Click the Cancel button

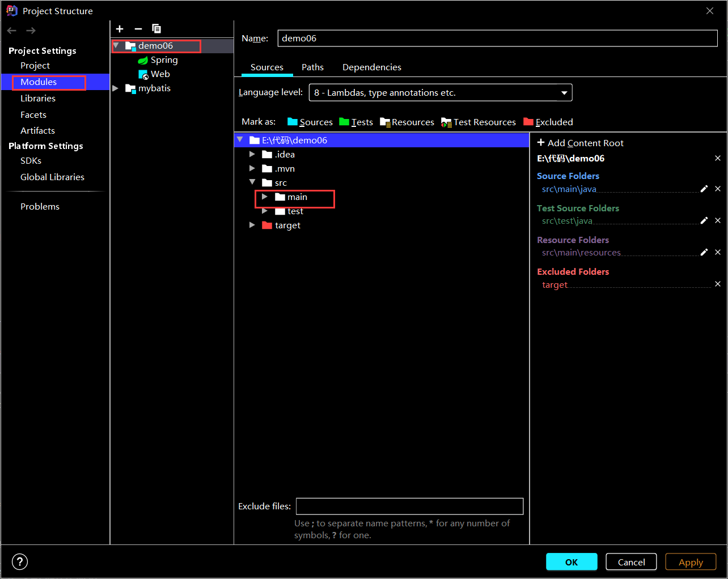coord(631,562)
